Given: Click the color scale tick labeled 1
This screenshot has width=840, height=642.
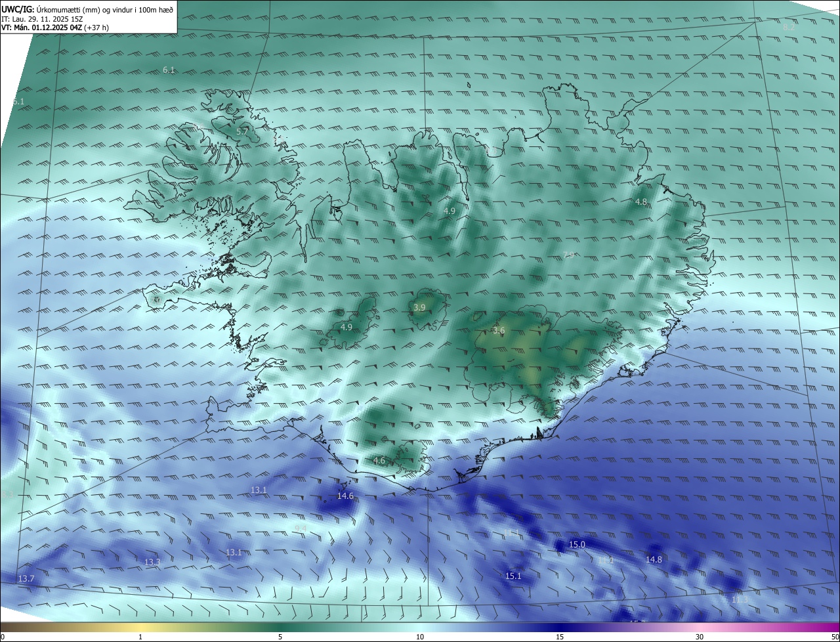Looking at the screenshot, I should point(140,637).
